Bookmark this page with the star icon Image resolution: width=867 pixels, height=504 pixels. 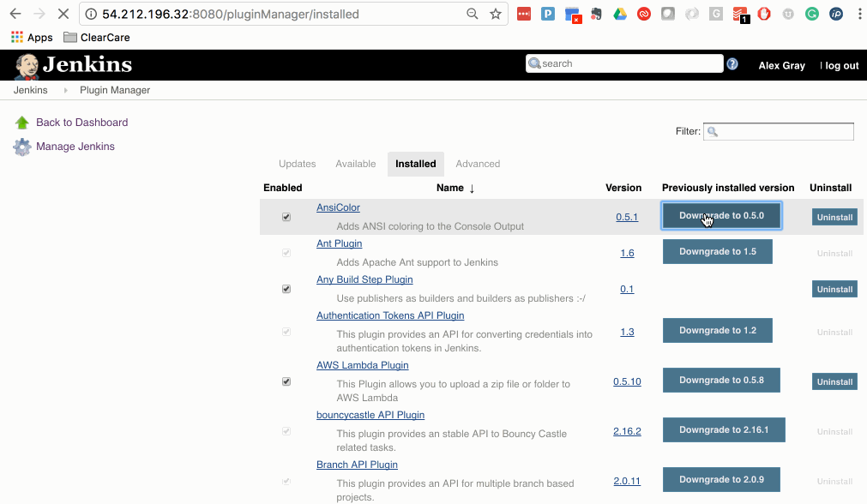point(496,14)
